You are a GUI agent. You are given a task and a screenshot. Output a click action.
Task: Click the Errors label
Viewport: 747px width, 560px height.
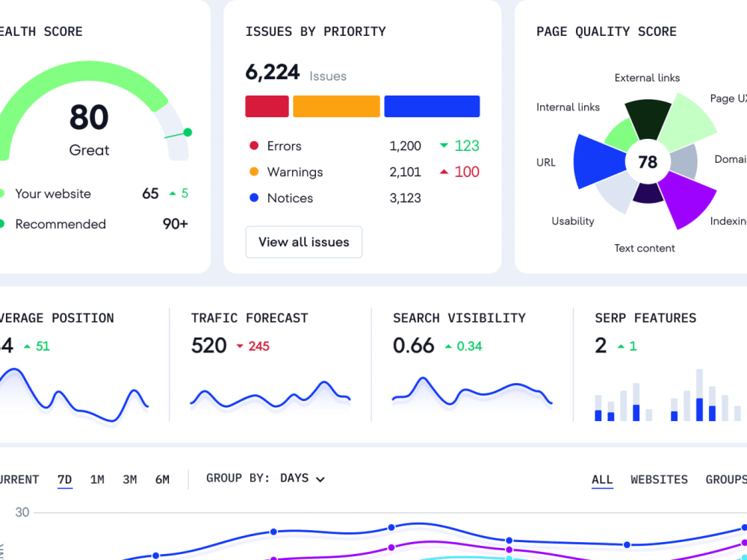click(x=284, y=146)
